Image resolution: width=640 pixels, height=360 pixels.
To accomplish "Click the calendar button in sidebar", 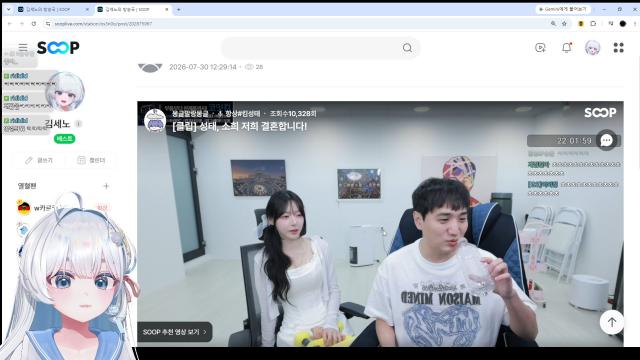I will tap(91, 160).
